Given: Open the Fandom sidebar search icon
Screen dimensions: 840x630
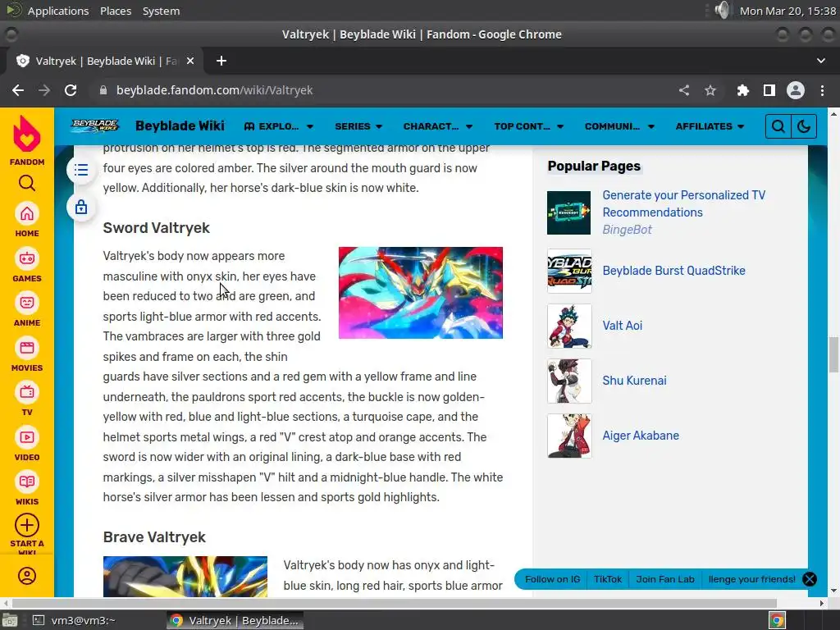Looking at the screenshot, I should point(27,183).
